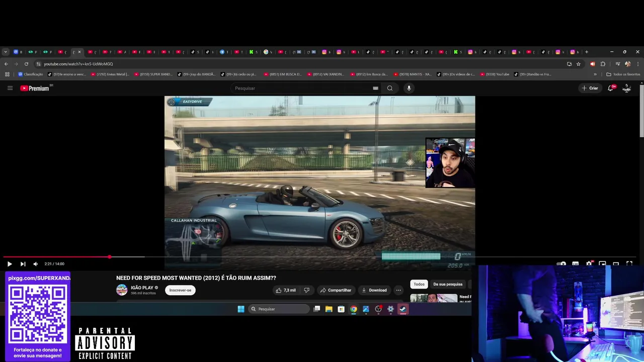Like the video with 7,3 mil
The width and height of the screenshot is (644, 362).
(x=285, y=290)
